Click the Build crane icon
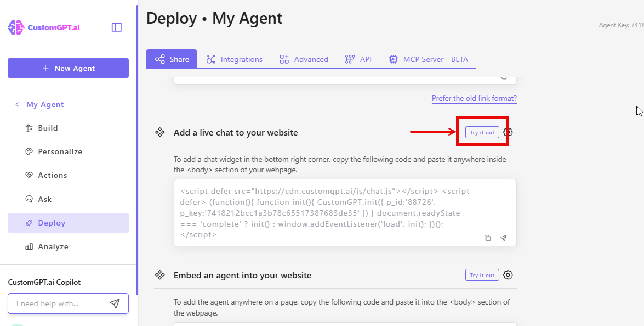Screen dimensions: 644x326 click(x=29, y=128)
